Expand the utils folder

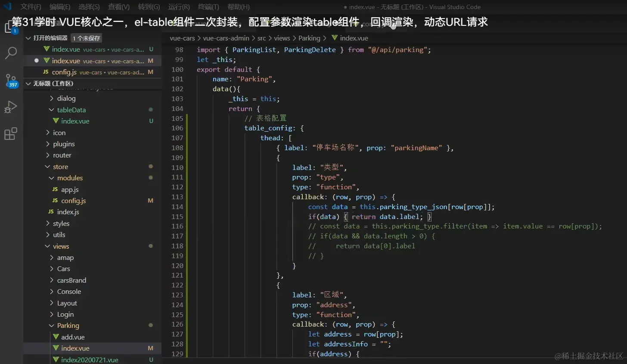click(48, 235)
